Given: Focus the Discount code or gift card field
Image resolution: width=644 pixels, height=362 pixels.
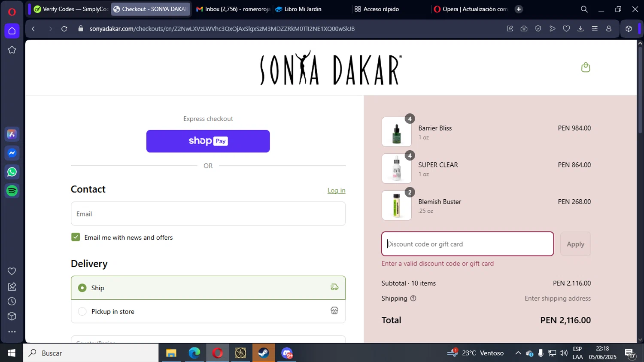Looking at the screenshot, I should tap(468, 244).
